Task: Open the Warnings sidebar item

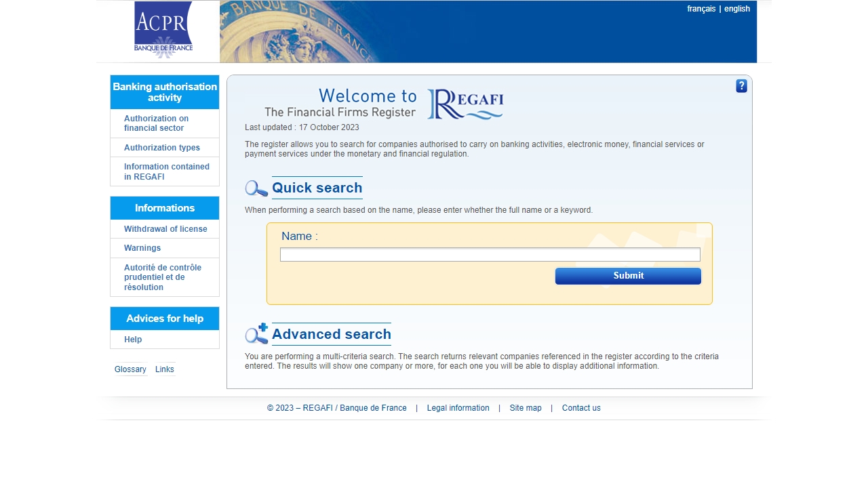Action: point(142,248)
